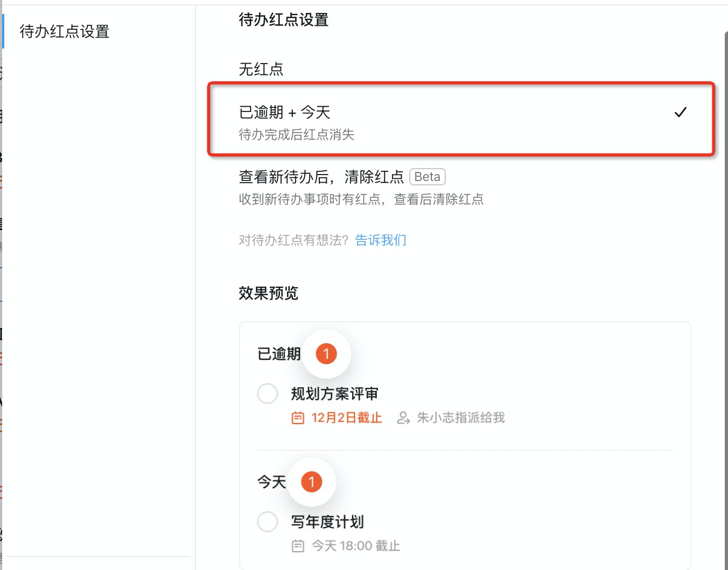728x570 pixels.
Task: Click the checkmark on 已逾期 + 今天
Action: coord(680,112)
